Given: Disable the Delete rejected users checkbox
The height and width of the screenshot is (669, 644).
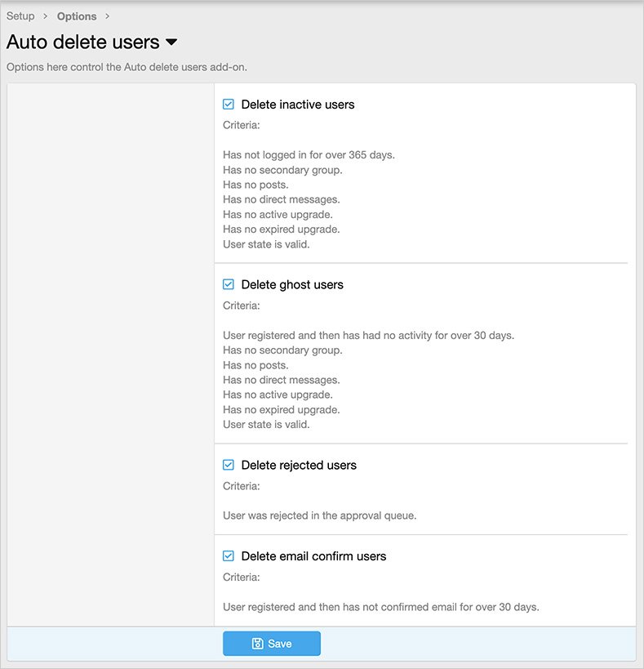Looking at the screenshot, I should pos(229,465).
